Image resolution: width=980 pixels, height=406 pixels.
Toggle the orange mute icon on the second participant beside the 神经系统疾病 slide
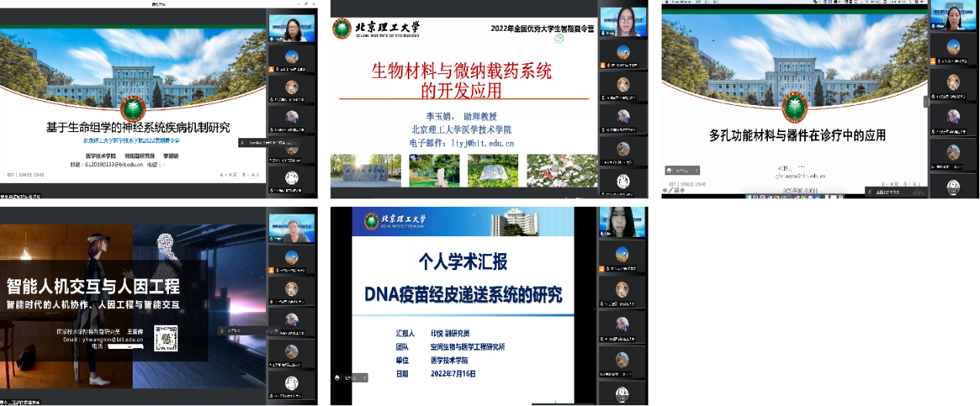click(271, 69)
